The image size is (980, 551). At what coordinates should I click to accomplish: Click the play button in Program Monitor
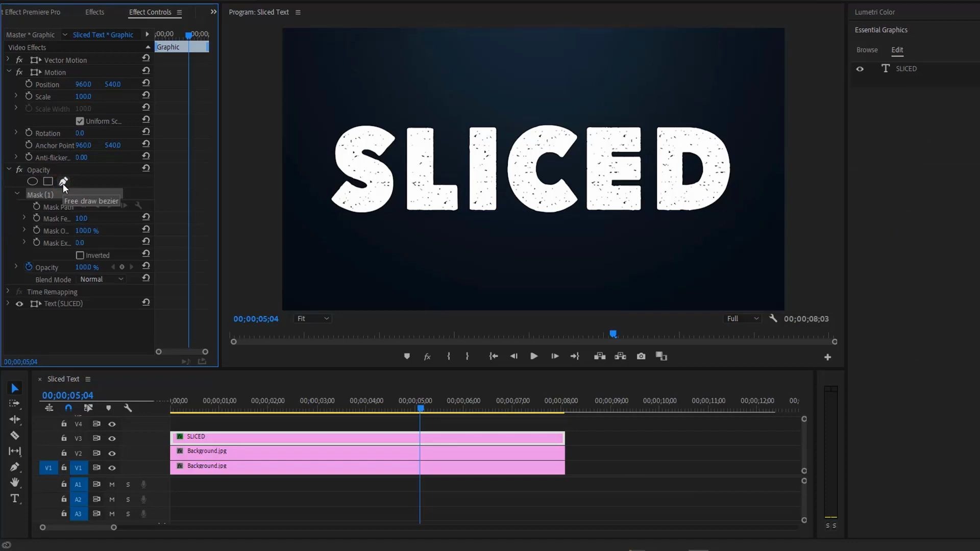click(534, 356)
